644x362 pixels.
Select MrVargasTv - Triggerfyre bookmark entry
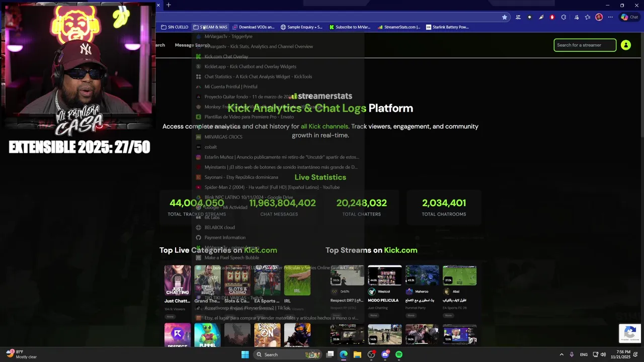click(278, 36)
